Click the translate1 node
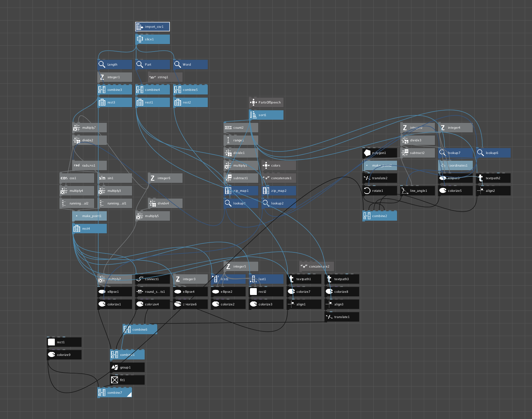Image resolution: width=532 pixels, height=419 pixels. tap(342, 317)
